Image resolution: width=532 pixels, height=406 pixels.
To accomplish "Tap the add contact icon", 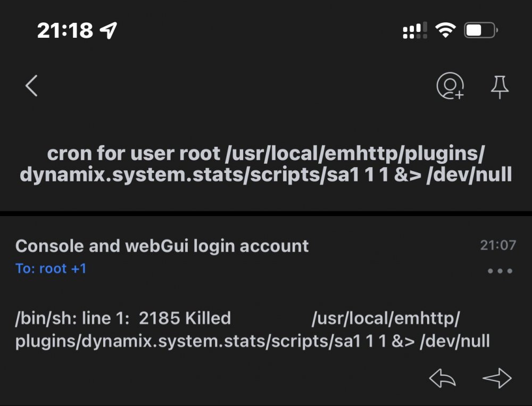I will point(450,86).
